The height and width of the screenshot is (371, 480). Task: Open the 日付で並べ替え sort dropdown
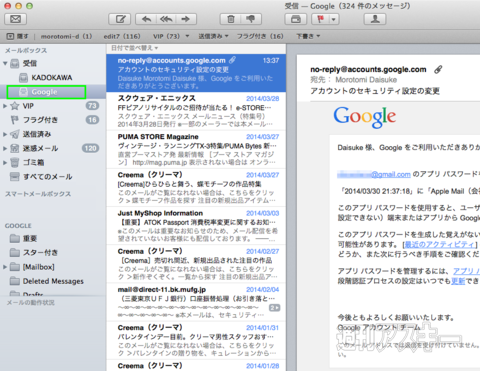tap(134, 48)
